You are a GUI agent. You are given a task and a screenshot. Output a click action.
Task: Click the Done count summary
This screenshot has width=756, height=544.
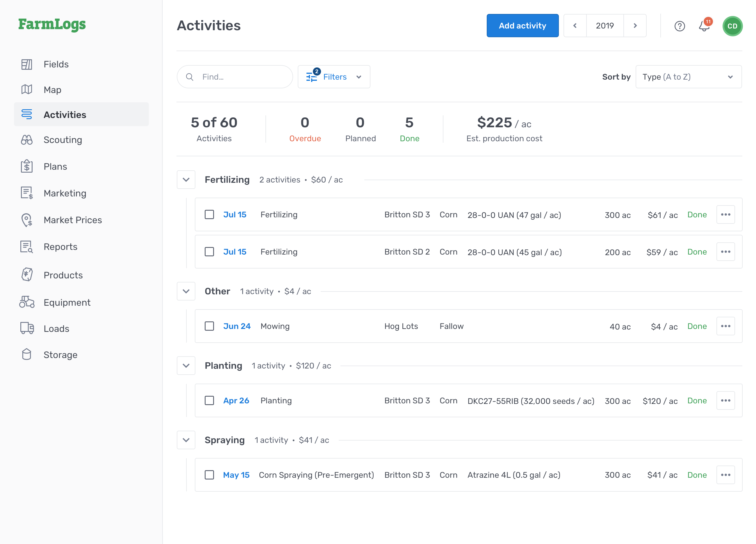point(409,129)
